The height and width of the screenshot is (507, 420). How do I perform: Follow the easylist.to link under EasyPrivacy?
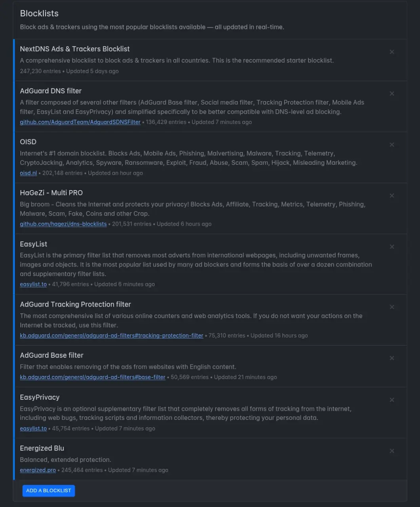click(33, 429)
